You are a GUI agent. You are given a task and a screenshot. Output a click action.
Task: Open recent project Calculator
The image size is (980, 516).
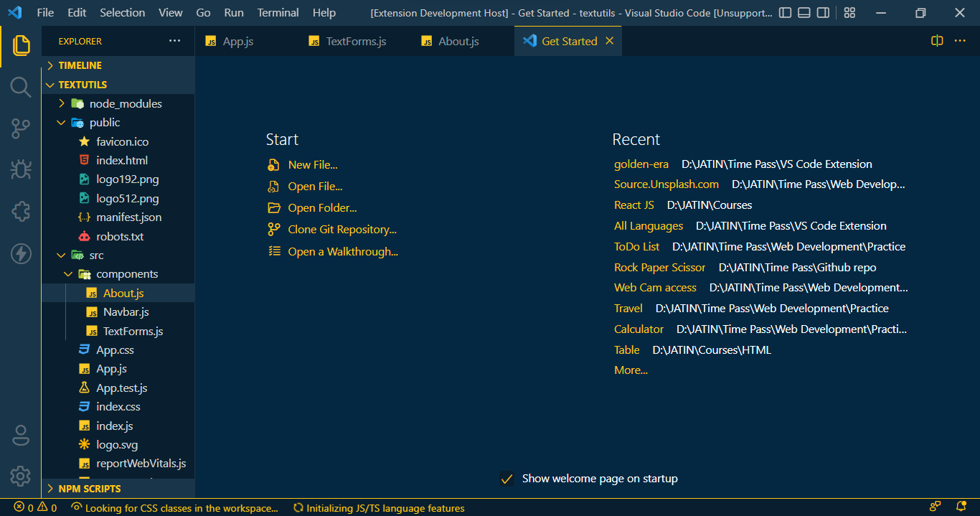click(639, 329)
